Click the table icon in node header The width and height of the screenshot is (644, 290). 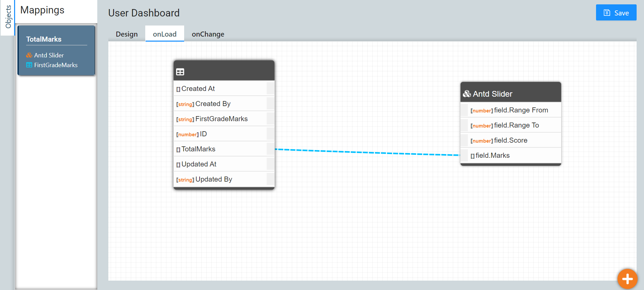180,72
